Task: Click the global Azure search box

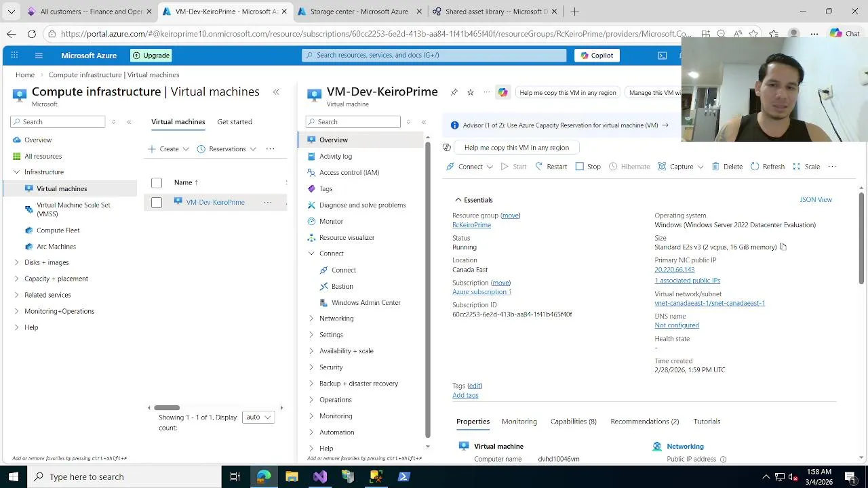Action: click(x=434, y=56)
